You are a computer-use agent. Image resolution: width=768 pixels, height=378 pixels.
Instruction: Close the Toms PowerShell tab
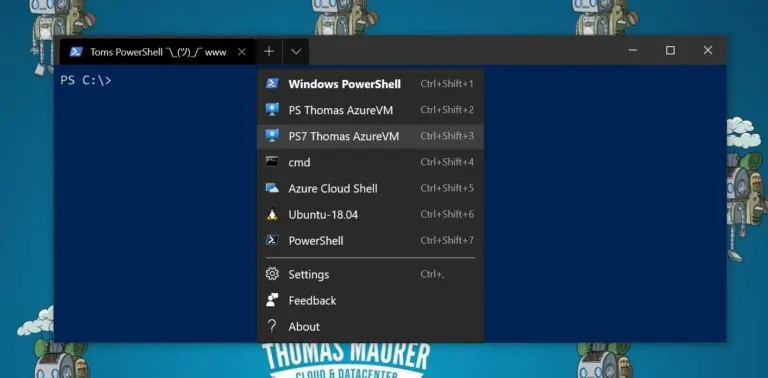(241, 52)
